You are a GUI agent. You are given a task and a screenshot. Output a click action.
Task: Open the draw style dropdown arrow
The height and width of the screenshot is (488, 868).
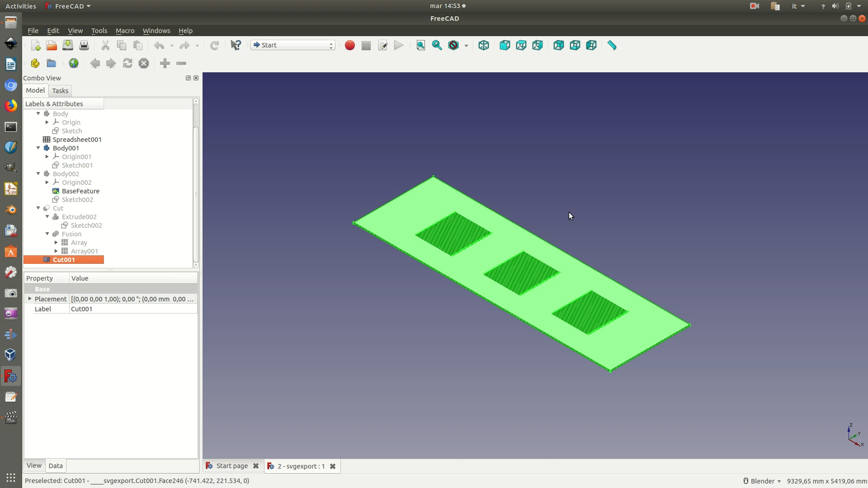tap(466, 46)
